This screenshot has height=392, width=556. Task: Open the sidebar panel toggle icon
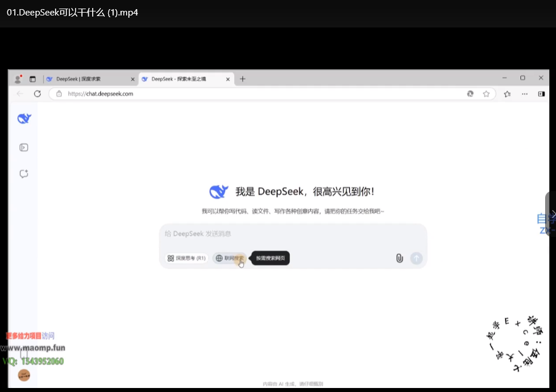[23, 148]
